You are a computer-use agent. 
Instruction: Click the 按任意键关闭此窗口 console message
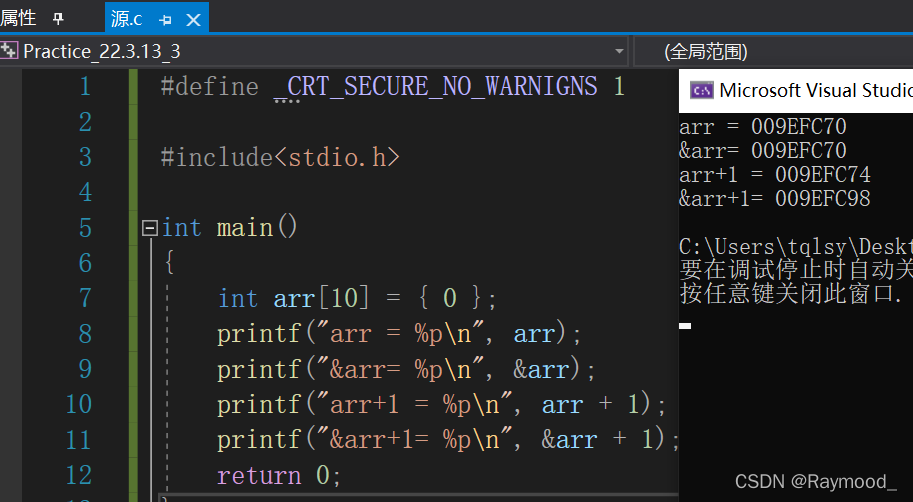click(x=791, y=293)
